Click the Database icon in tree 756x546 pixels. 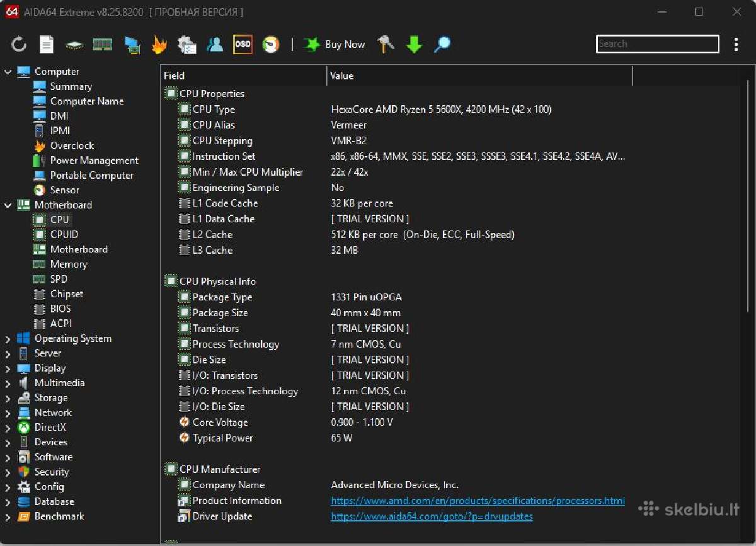click(x=24, y=502)
